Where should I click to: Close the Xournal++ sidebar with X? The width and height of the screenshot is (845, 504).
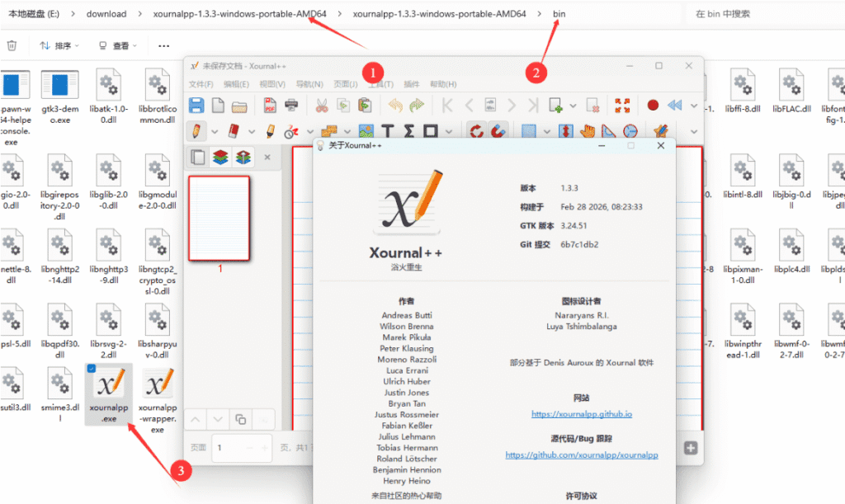click(x=267, y=158)
